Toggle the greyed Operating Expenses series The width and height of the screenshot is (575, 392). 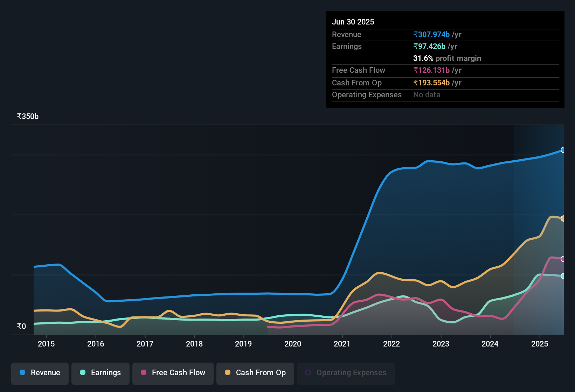(x=346, y=373)
